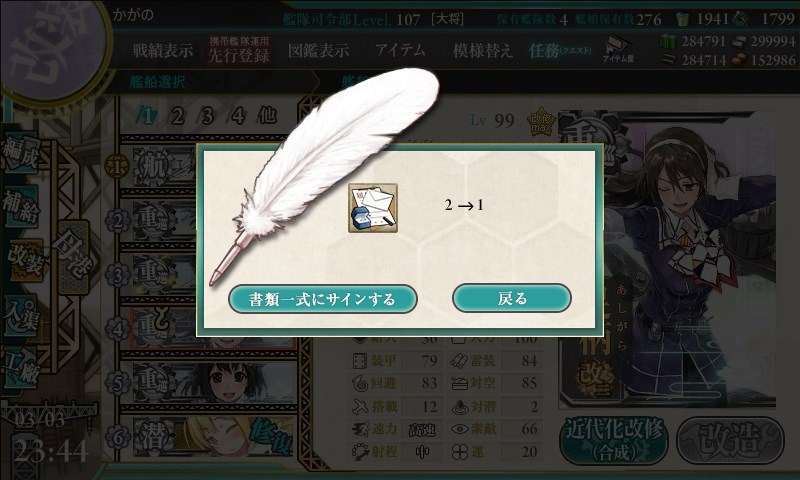This screenshot has height=480, width=800.
Task: Click the marriage documents and ring item icon
Action: point(373,208)
